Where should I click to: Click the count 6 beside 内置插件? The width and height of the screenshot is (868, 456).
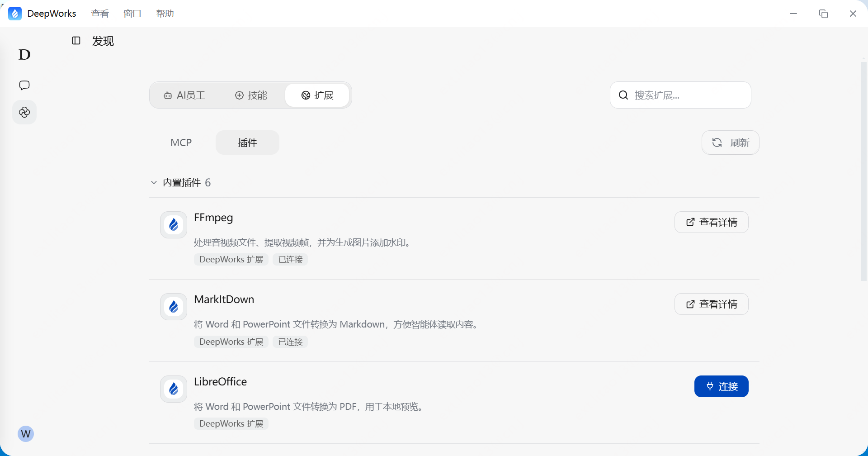[208, 182]
